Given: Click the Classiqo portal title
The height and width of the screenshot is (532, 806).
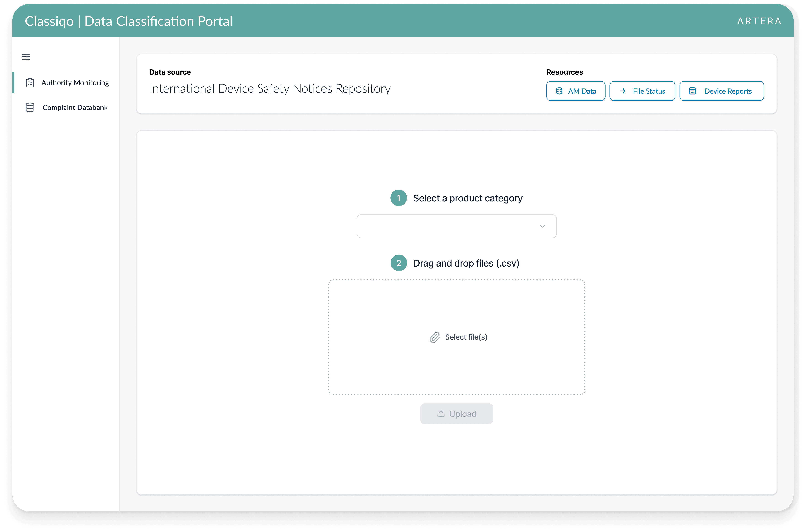Looking at the screenshot, I should pos(129,21).
